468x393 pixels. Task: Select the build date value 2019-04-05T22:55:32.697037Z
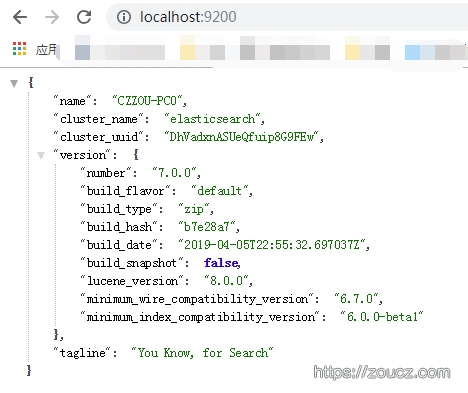coord(272,245)
